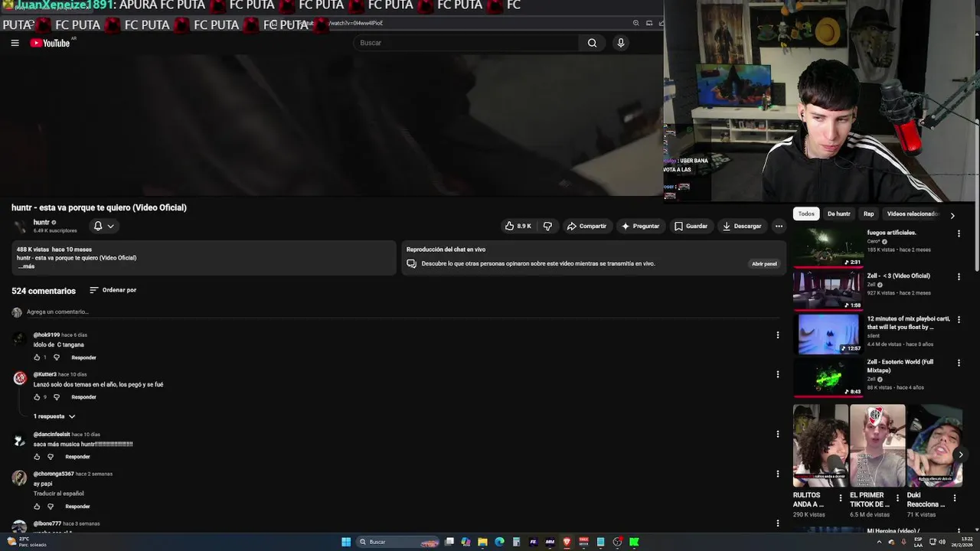
Task: Dislike the comment by @dancinfeelsit
Action: click(x=51, y=457)
